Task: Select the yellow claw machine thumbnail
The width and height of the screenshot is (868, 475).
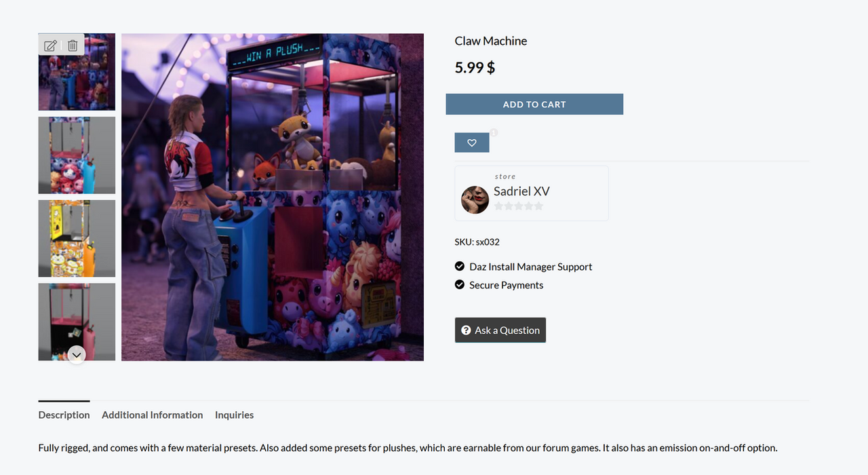Action: (x=77, y=239)
